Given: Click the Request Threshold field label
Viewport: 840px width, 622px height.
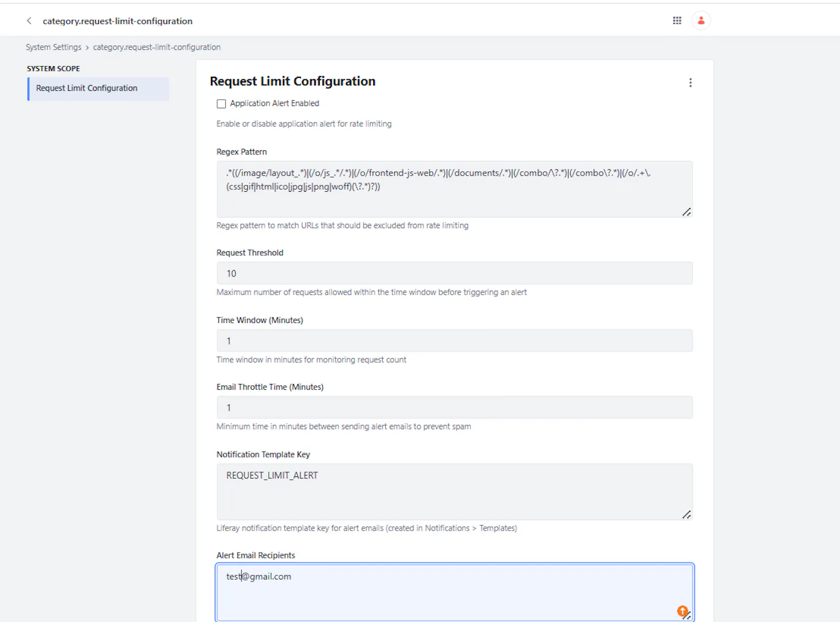Looking at the screenshot, I should click(x=250, y=253).
